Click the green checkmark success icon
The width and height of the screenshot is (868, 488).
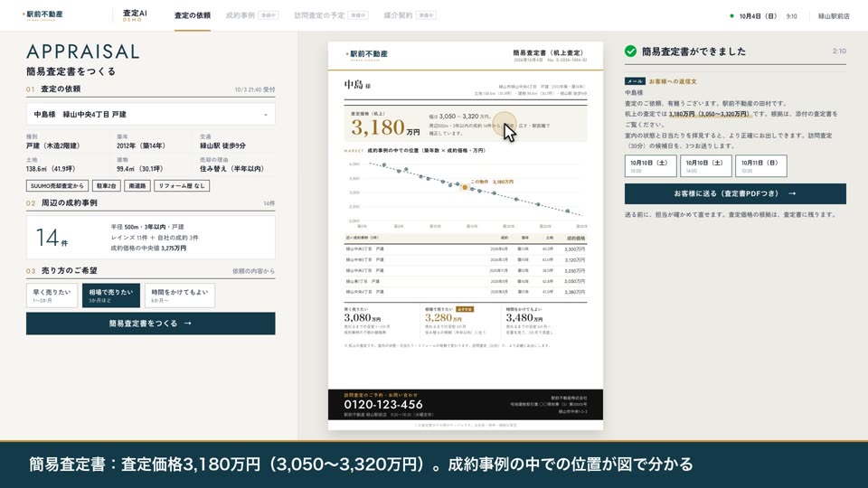pos(630,52)
